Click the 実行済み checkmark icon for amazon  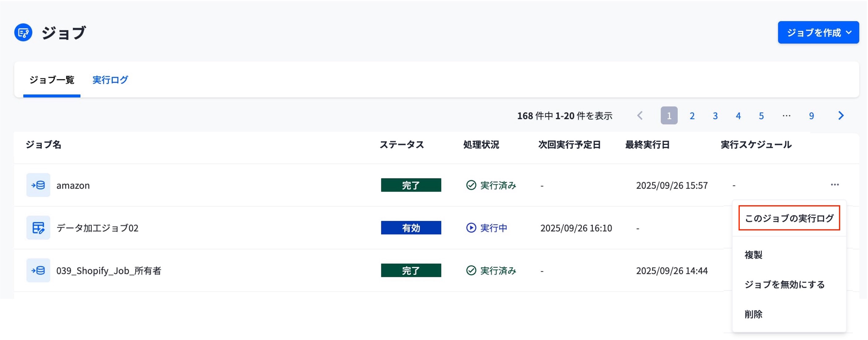[x=471, y=185]
